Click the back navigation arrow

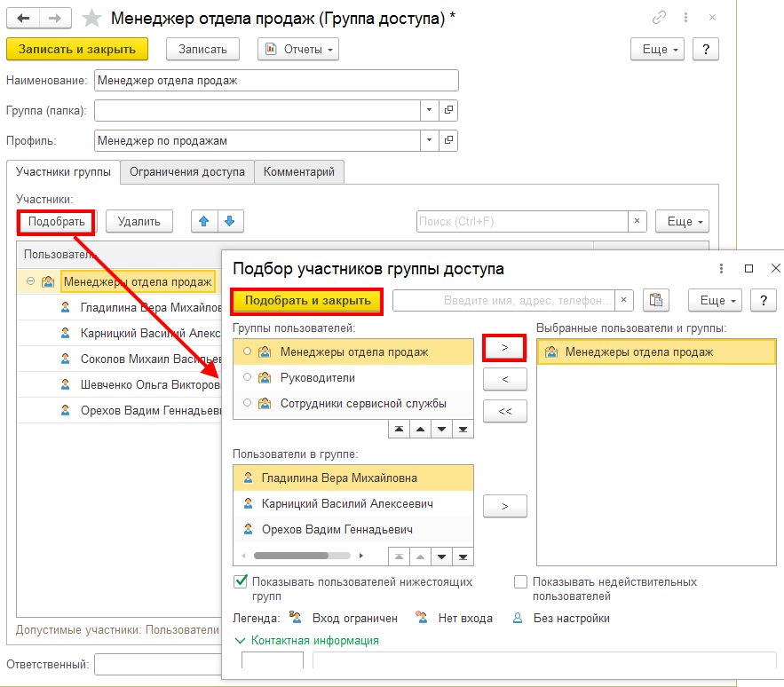click(x=24, y=18)
